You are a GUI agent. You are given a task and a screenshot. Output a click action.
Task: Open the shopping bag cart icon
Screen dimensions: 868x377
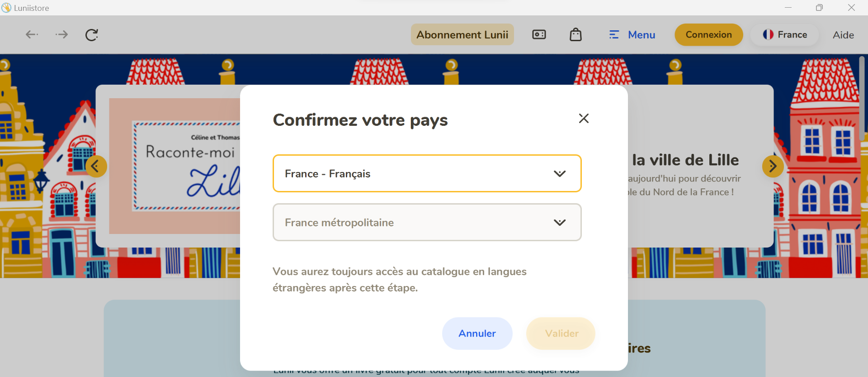click(x=576, y=34)
